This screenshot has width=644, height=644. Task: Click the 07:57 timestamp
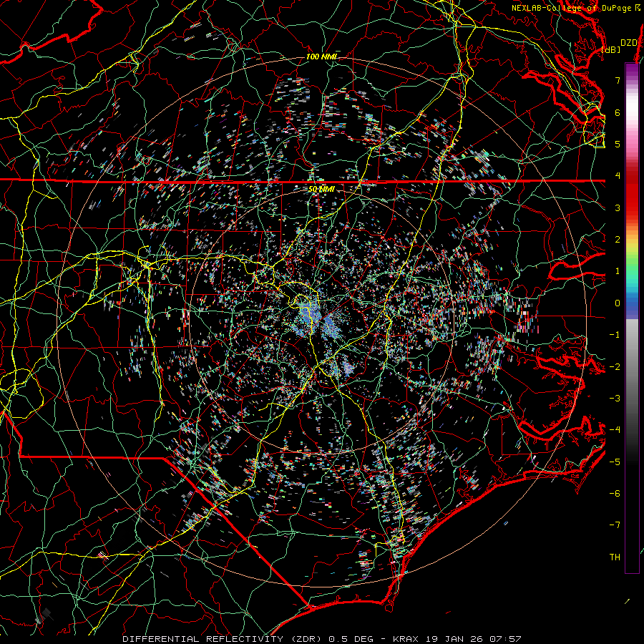pos(506,639)
